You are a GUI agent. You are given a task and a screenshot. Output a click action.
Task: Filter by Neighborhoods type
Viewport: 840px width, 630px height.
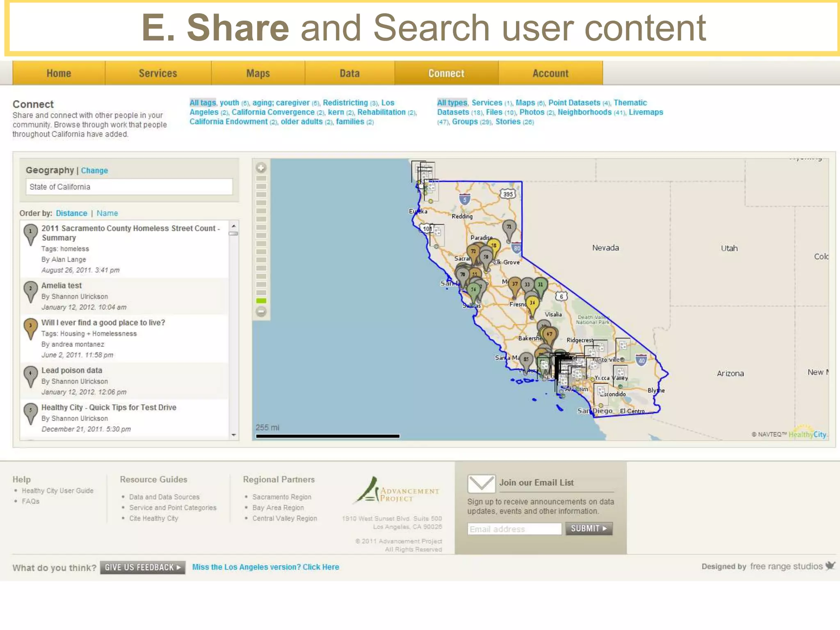coord(584,112)
